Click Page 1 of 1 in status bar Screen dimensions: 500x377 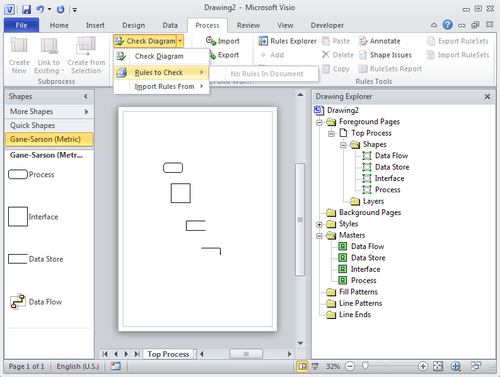tap(26, 366)
